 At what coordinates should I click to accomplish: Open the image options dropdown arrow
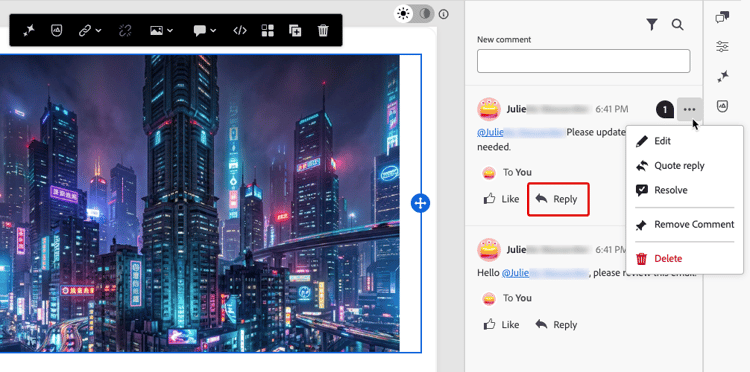pyautogui.click(x=170, y=31)
